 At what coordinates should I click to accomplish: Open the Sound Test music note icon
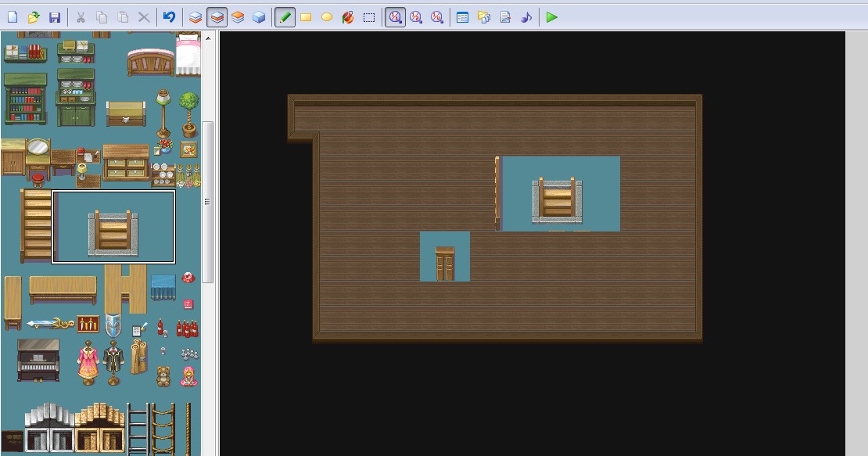[x=526, y=17]
